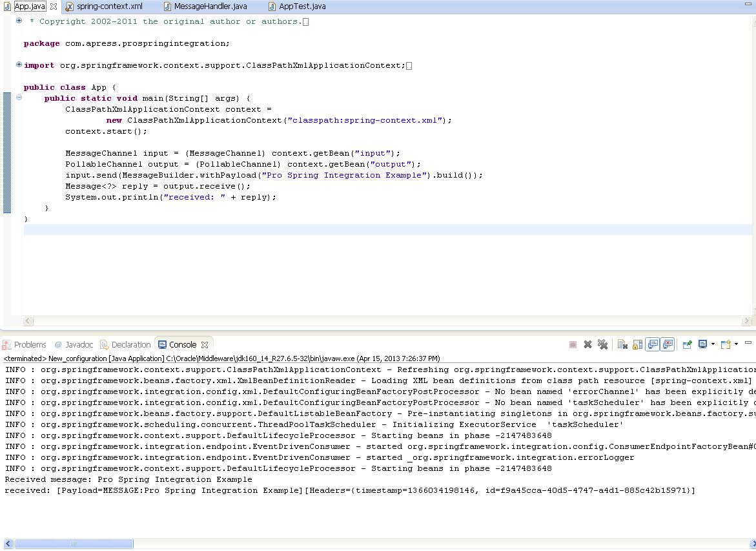Click the Display Selected Console icon
The image size is (756, 551).
click(703, 344)
